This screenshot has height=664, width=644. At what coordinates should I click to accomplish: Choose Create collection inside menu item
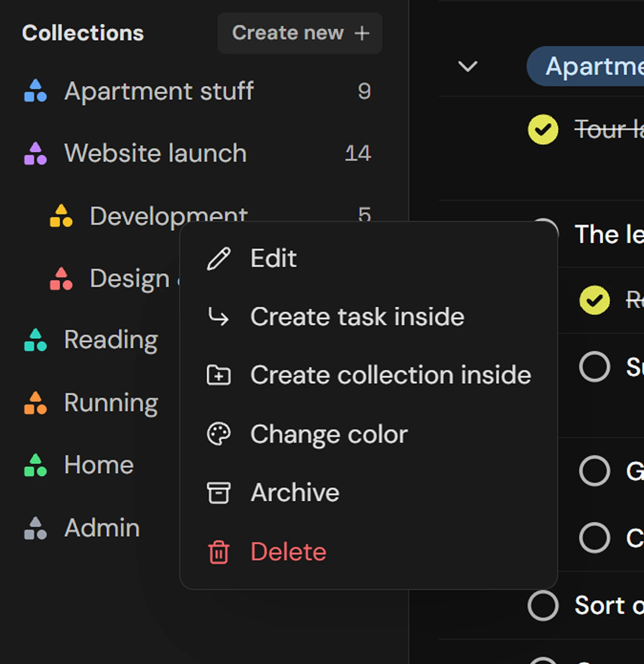[369, 375]
